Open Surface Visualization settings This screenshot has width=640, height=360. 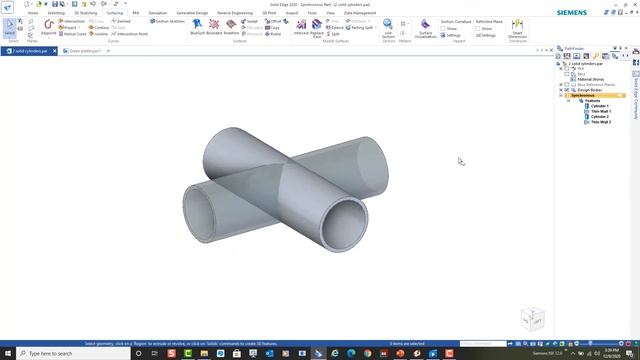(425, 28)
